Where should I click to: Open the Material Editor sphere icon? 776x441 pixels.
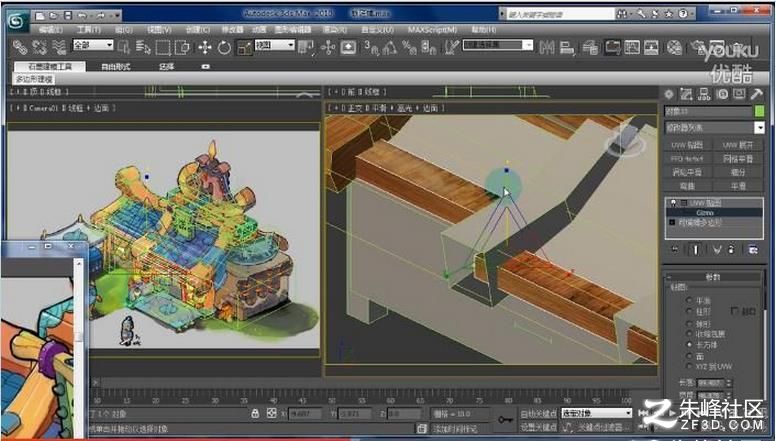point(674,48)
